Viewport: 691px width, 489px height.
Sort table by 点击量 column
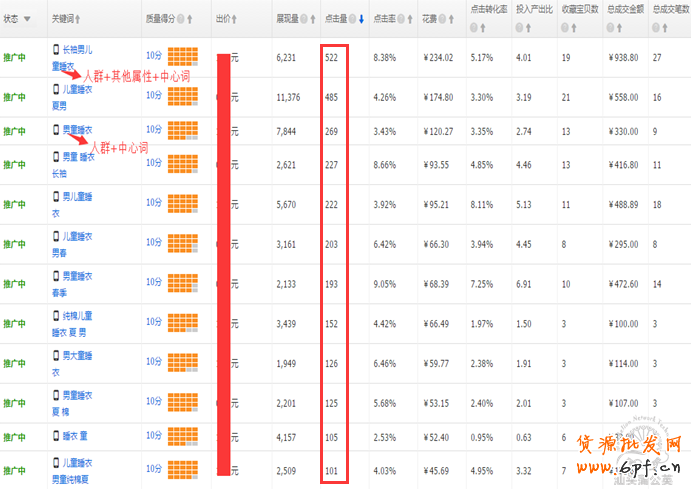click(x=359, y=19)
